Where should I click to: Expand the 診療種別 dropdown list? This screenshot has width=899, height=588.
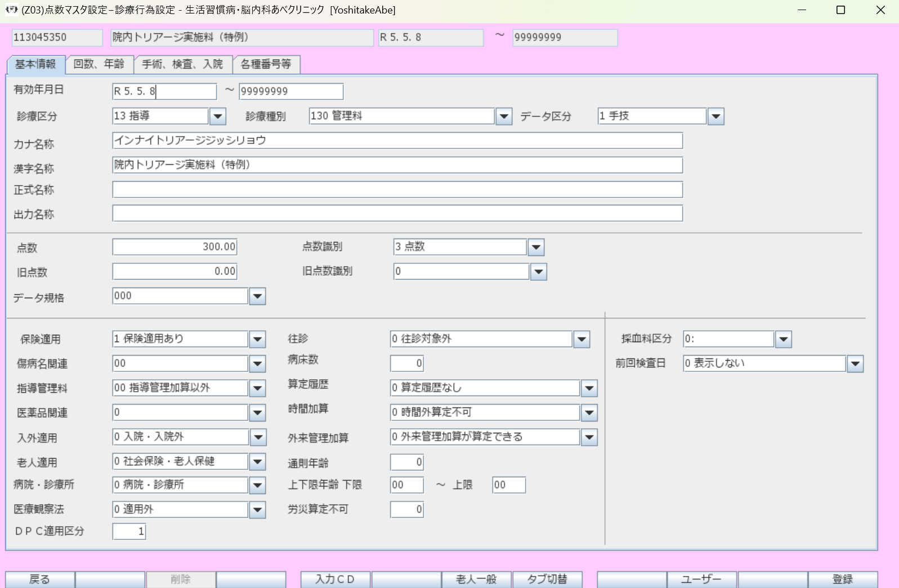(x=504, y=116)
